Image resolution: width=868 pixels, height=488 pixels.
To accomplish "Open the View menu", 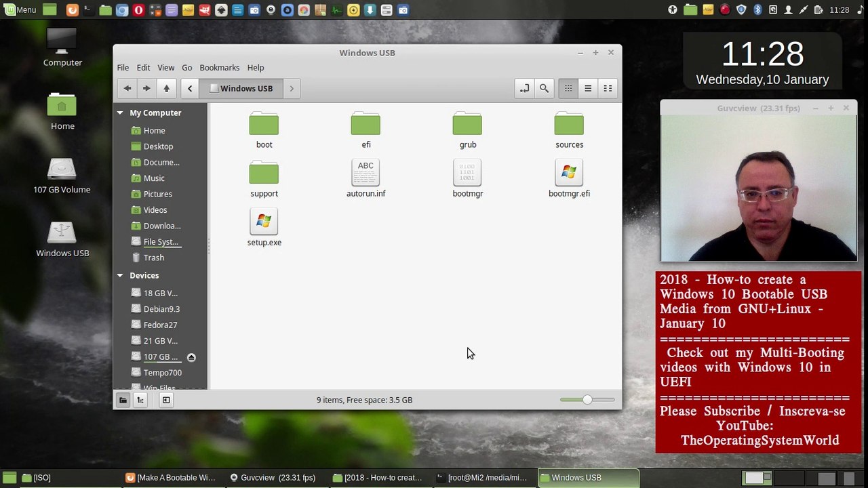I will 166,68.
